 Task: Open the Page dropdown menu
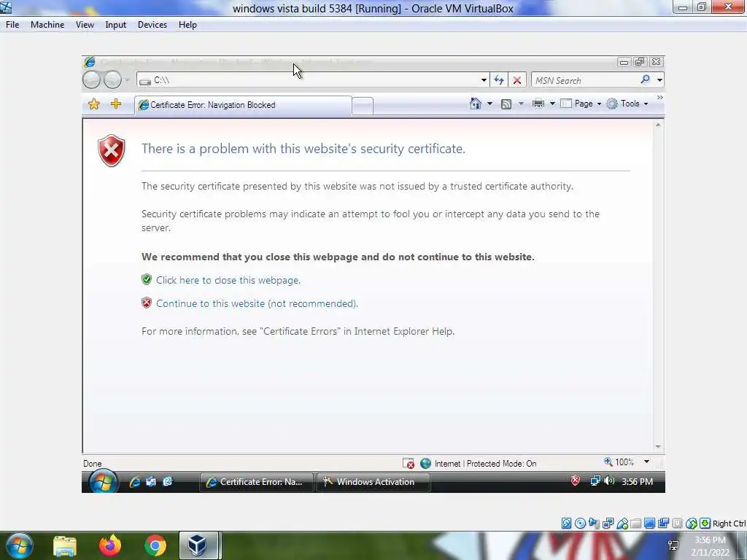[581, 104]
